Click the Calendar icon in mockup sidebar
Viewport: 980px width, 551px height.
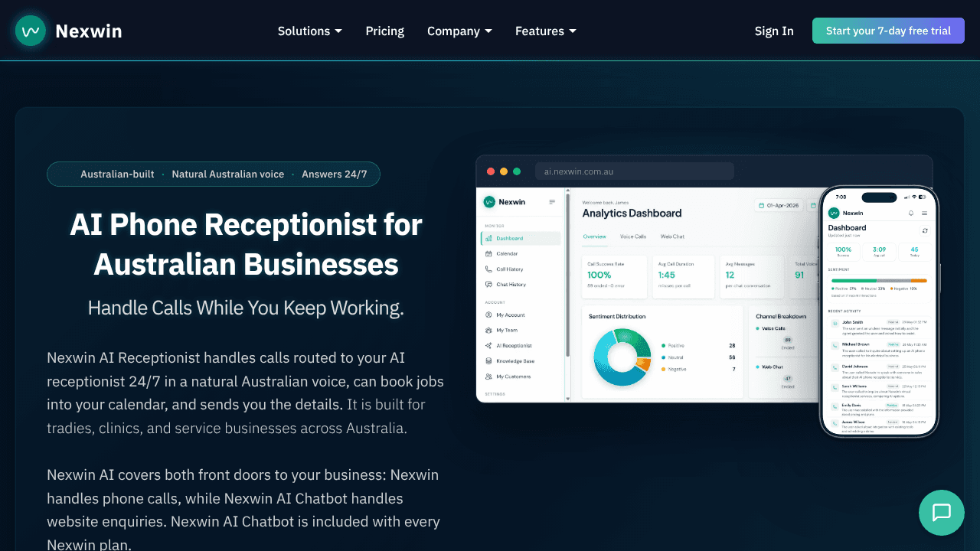[488, 253]
